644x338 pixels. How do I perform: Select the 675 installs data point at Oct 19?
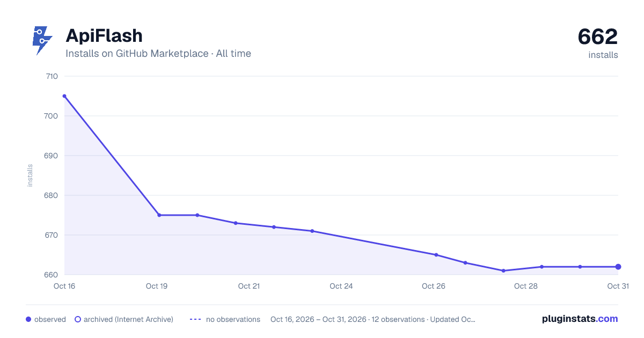tap(159, 215)
